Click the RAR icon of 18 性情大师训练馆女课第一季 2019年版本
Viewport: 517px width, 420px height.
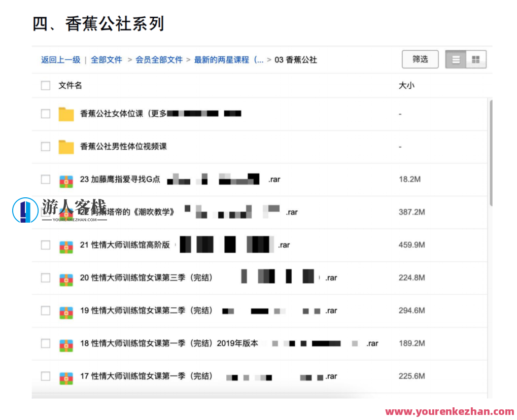[66, 343]
